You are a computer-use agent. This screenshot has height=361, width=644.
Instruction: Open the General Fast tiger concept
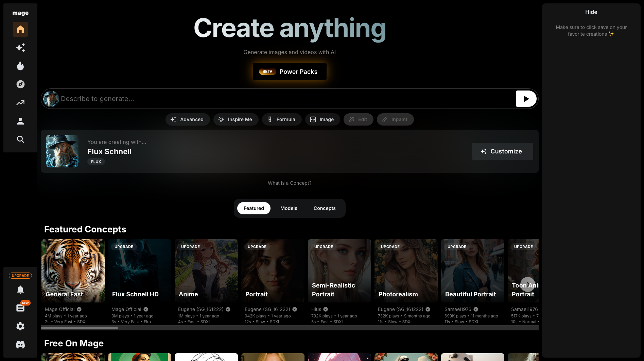click(73, 271)
